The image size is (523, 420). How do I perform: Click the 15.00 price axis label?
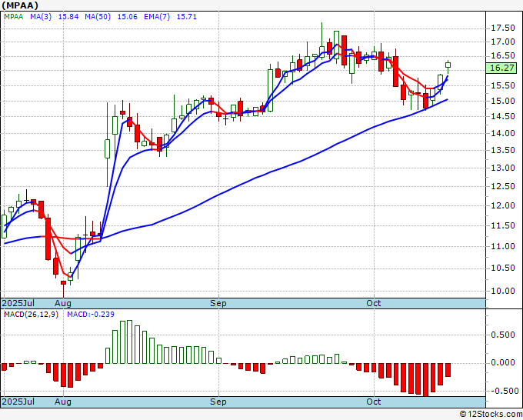pyautogui.click(x=503, y=101)
